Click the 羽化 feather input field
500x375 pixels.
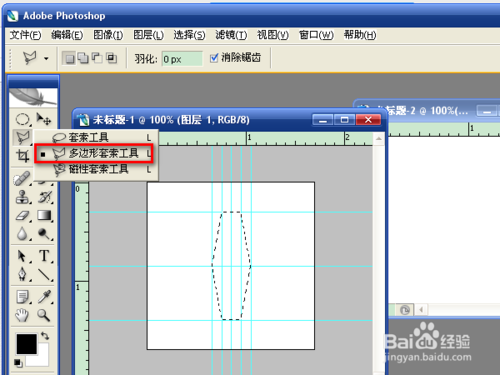pos(182,59)
